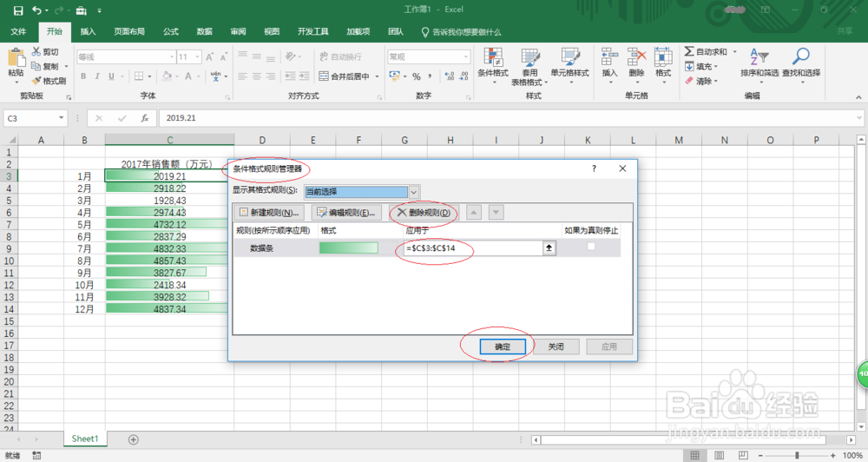Viewport: 868px width, 462px height.
Task: Open number format dropdown
Action: 466,57
